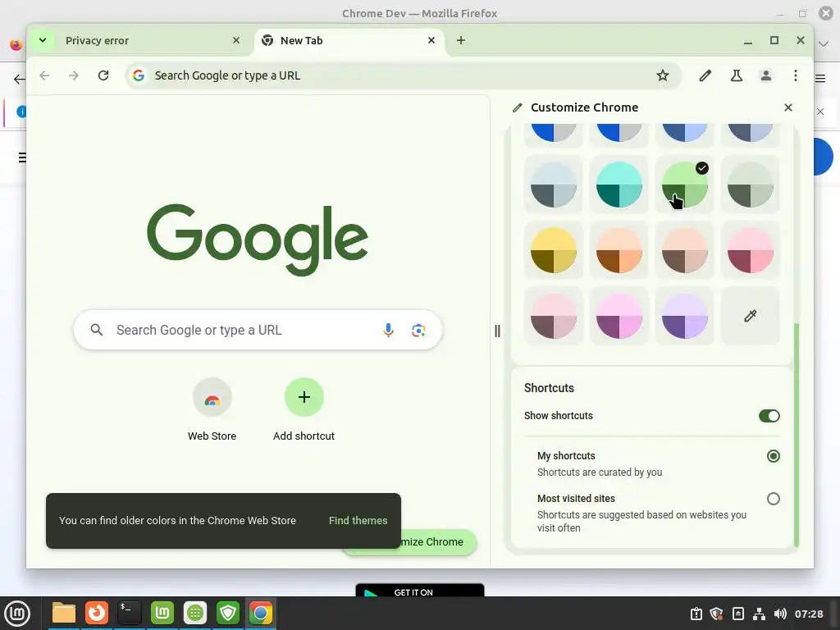Viewport: 840px width, 630px height.
Task: Choose the pale rose mauve swatch
Action: coord(554,316)
